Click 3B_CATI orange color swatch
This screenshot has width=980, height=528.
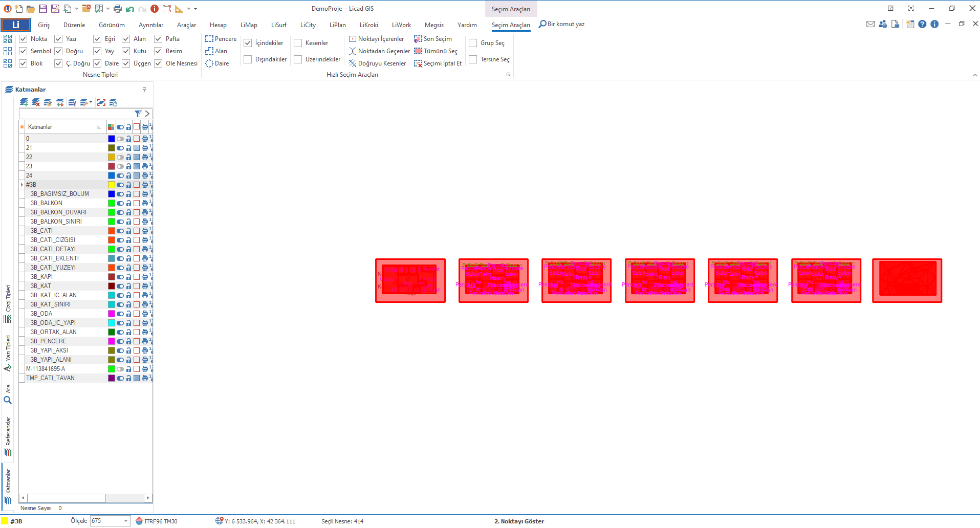pyautogui.click(x=112, y=231)
